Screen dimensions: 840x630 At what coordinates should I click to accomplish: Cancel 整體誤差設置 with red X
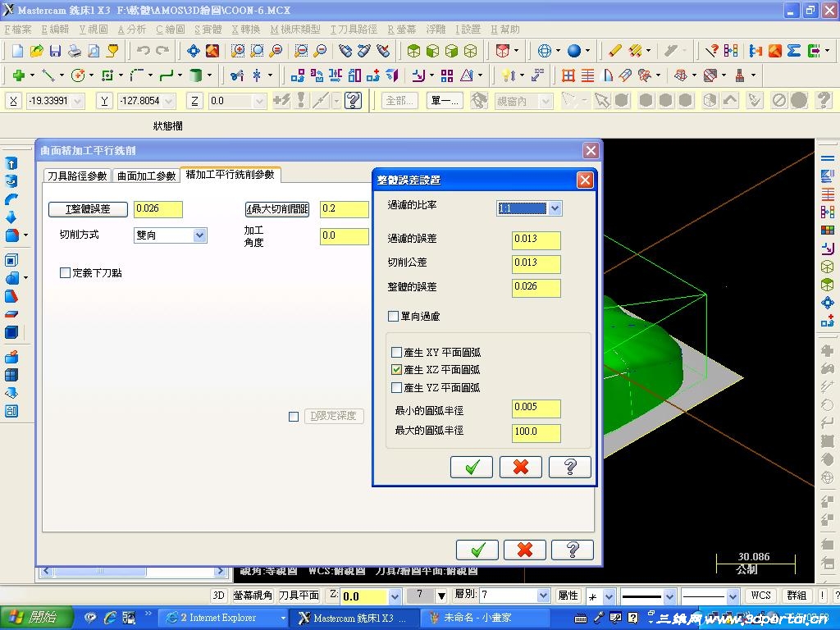[520, 467]
